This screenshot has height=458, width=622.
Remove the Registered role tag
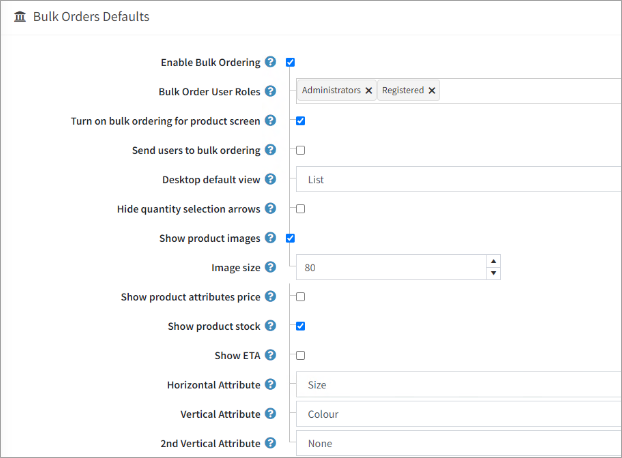432,90
